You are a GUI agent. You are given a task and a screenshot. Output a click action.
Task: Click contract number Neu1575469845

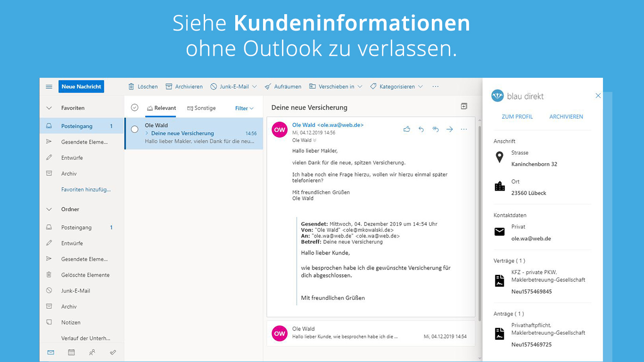tap(532, 292)
